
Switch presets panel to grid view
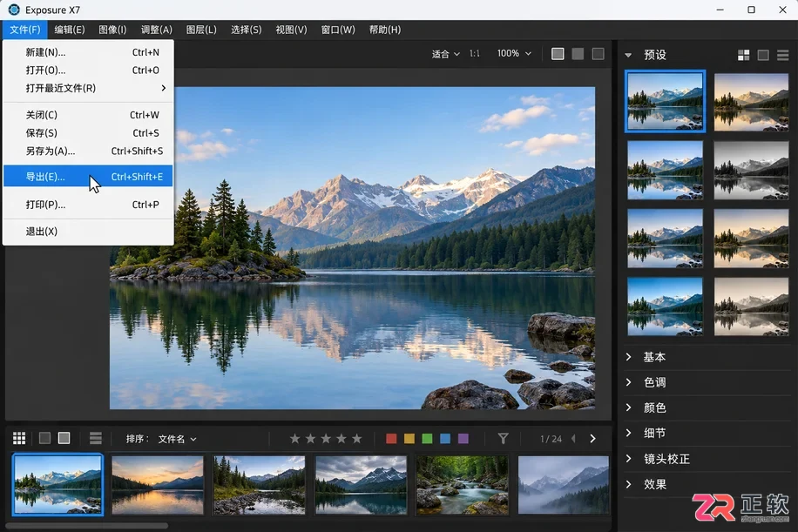[743, 55]
